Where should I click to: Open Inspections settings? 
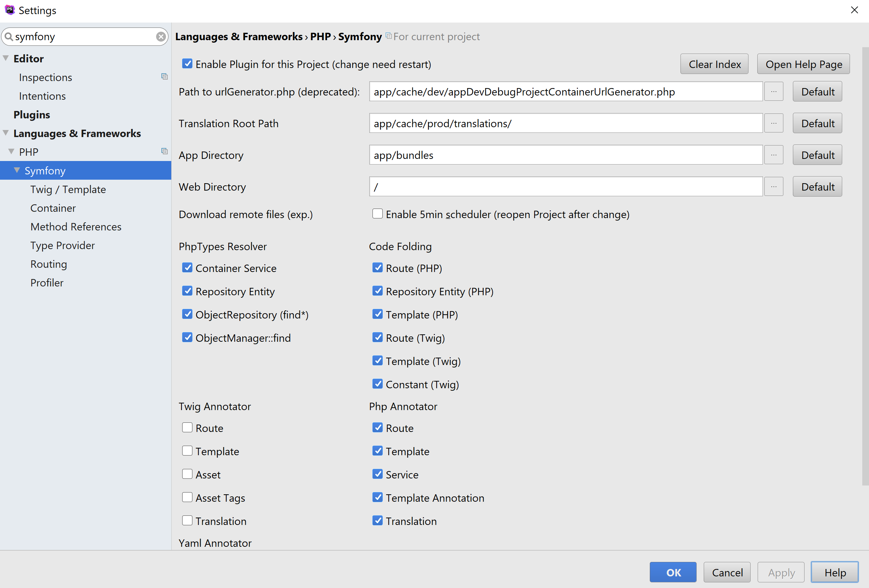[x=45, y=78]
